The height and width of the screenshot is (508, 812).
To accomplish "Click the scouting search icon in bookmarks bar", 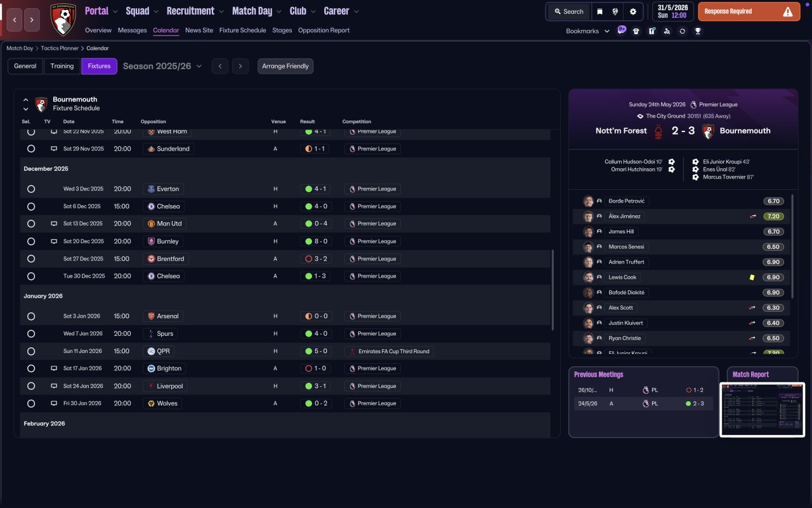I will click(x=667, y=31).
